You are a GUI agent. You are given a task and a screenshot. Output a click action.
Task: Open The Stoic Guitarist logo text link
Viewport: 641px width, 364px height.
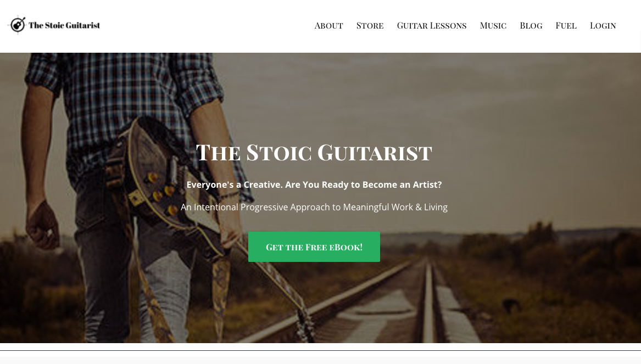click(x=64, y=25)
